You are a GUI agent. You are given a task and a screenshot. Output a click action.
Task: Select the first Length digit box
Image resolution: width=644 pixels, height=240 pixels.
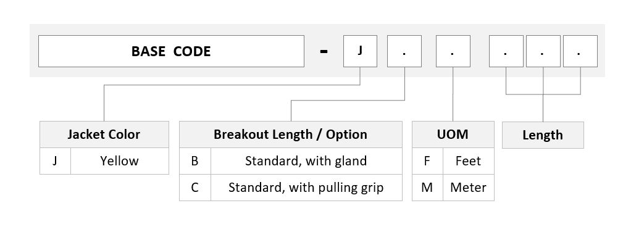pyautogui.click(x=506, y=51)
